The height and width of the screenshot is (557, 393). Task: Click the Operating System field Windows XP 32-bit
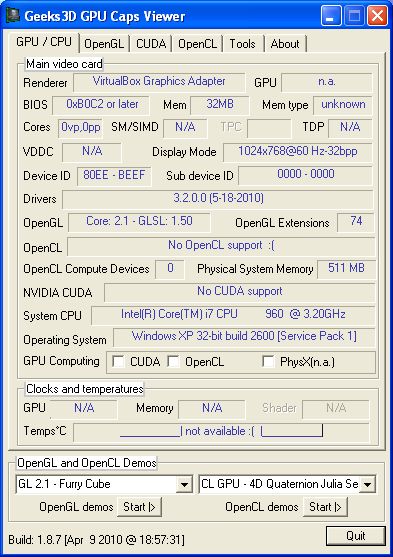click(244, 337)
